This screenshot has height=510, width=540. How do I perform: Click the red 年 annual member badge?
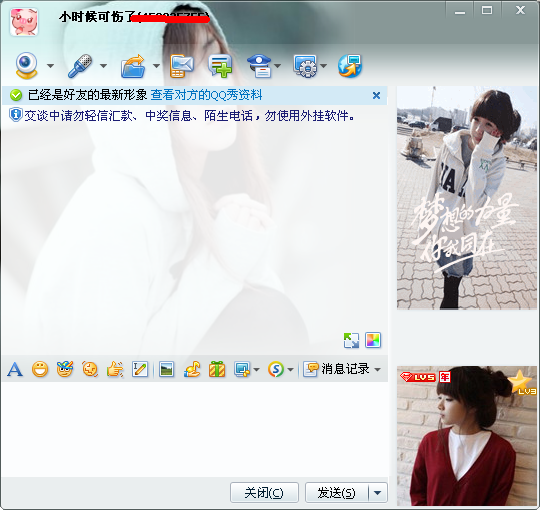[x=445, y=377]
